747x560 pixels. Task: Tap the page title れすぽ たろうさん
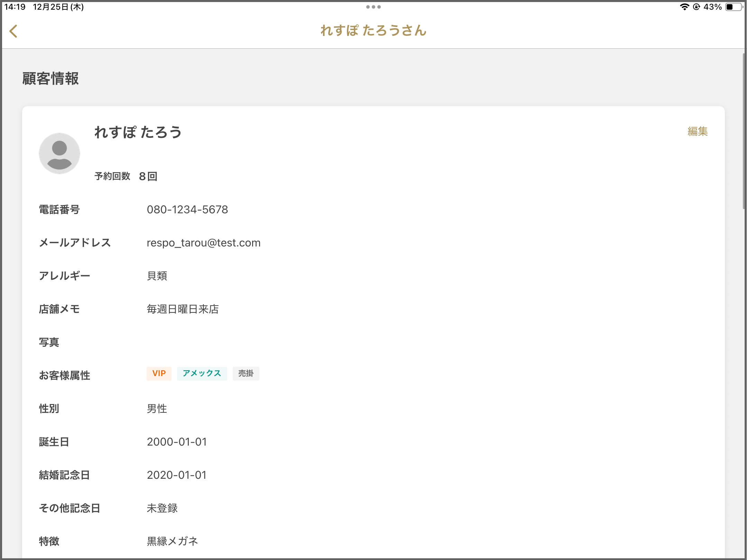(x=373, y=30)
